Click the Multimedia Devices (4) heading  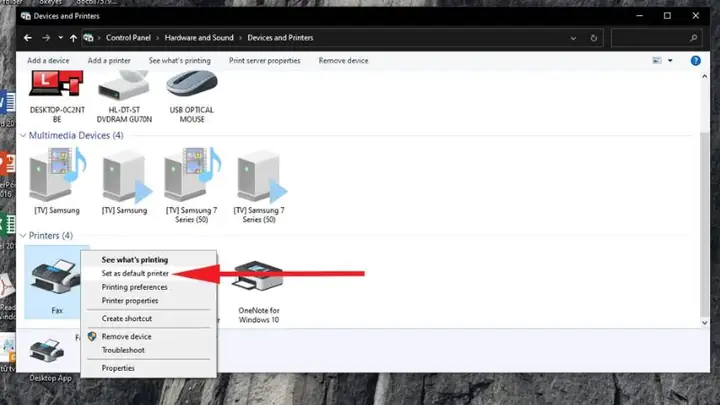(x=76, y=135)
